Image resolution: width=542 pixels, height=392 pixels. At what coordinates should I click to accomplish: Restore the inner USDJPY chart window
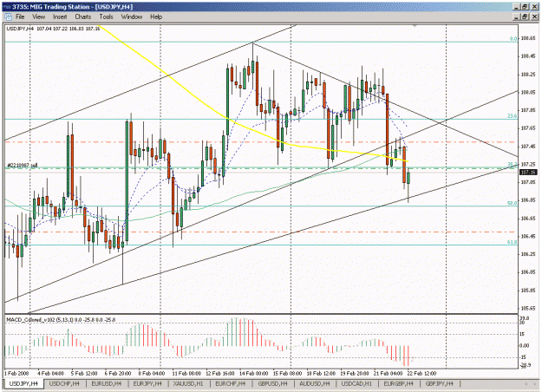tap(525, 16)
